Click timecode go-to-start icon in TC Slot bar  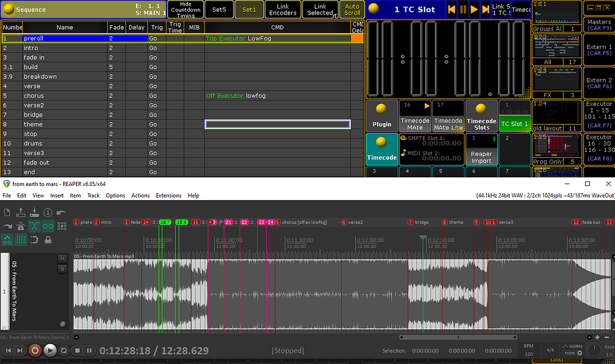[x=452, y=9]
